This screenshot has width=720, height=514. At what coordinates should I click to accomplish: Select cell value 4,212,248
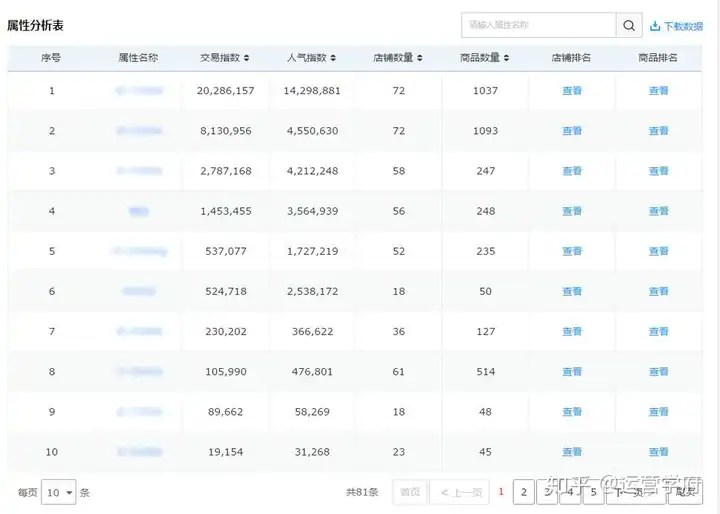[x=313, y=171]
